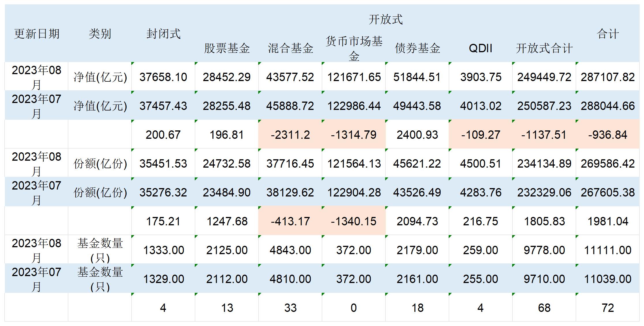Click the 货币市场基金 column header
The image size is (644, 326).
point(354,48)
